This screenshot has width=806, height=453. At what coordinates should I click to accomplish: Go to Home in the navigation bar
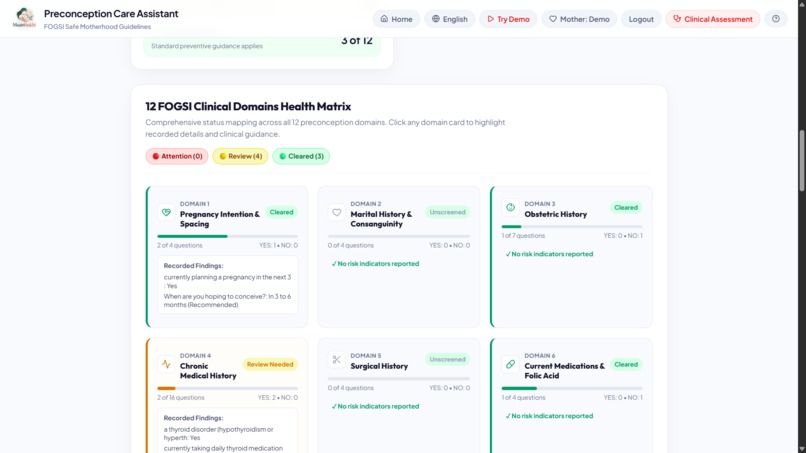(396, 19)
